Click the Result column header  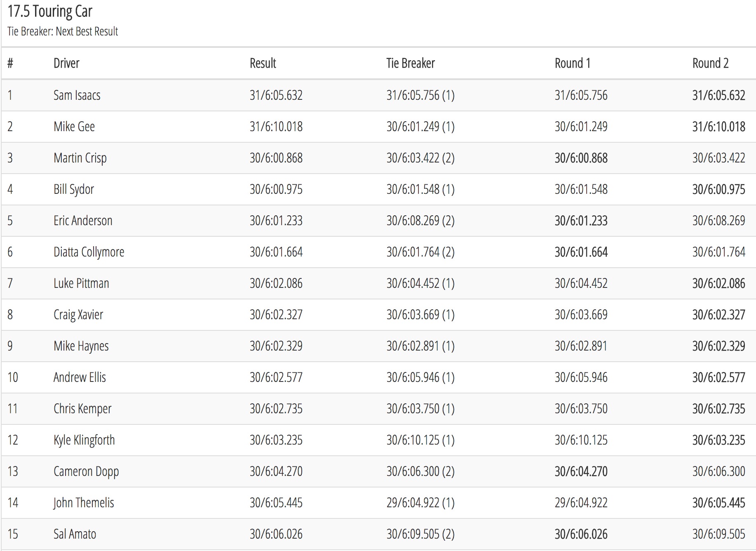coord(263,63)
